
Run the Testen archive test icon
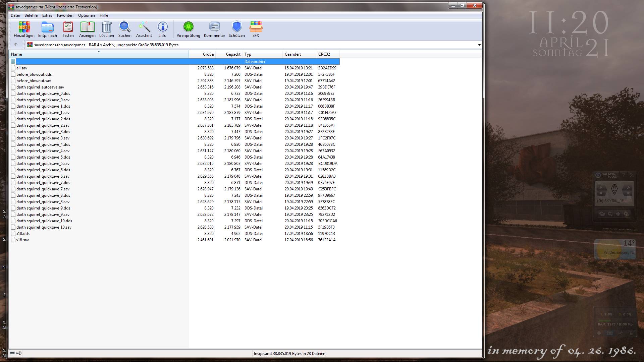tap(68, 29)
